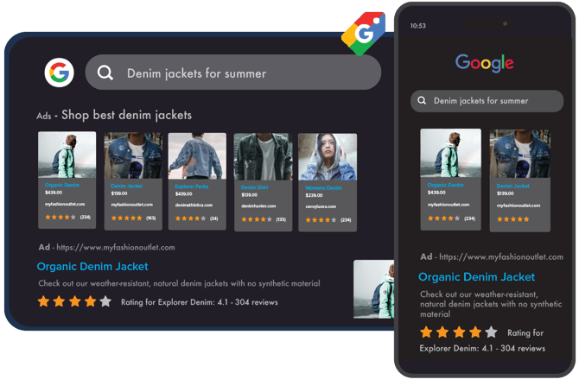Open the Organic Denim title link in desktop card

pyautogui.click(x=62, y=185)
